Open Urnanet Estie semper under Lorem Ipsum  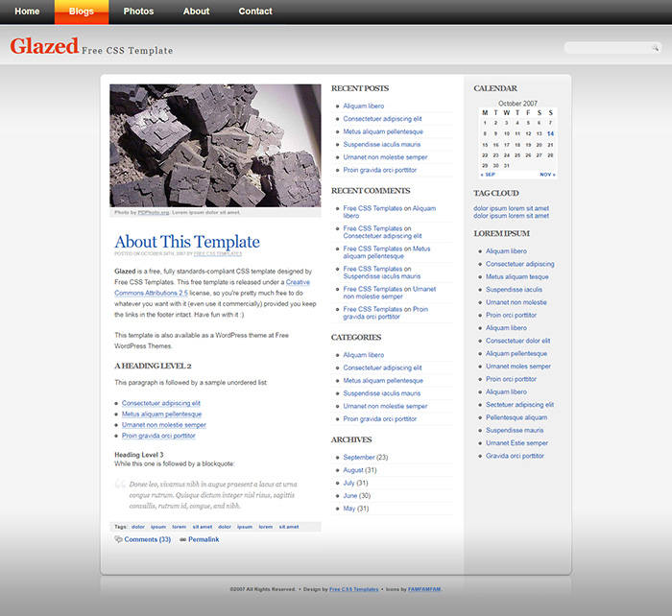(516, 443)
